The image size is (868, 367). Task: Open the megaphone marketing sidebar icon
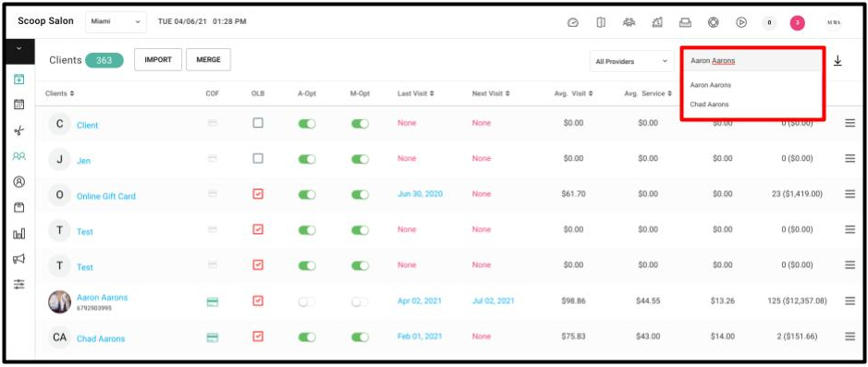(x=18, y=259)
